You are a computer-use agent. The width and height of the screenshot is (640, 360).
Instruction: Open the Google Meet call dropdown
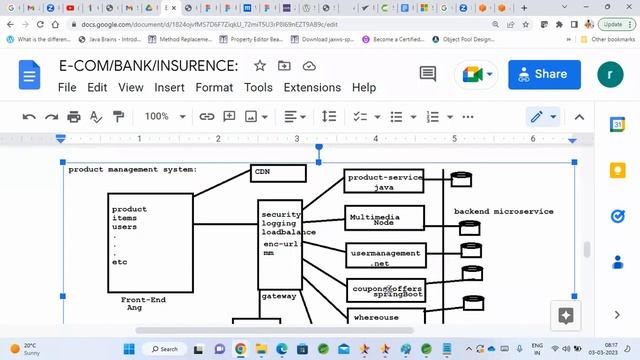point(489,74)
